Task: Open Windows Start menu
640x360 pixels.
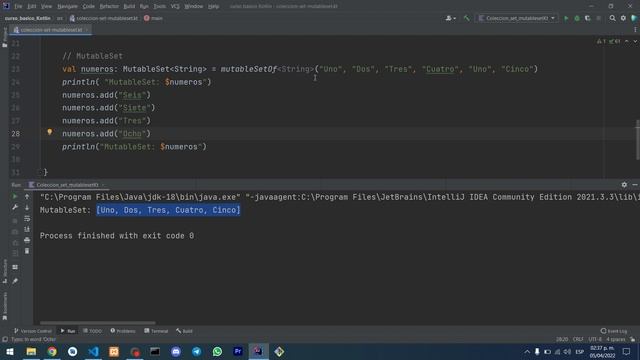Action: coord(10,351)
